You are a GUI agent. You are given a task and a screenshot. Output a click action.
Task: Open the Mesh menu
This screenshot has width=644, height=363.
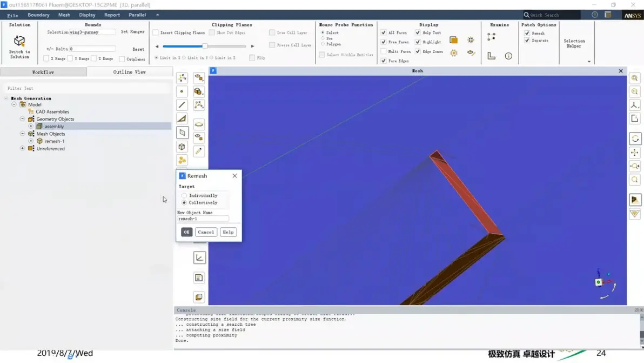tap(64, 15)
